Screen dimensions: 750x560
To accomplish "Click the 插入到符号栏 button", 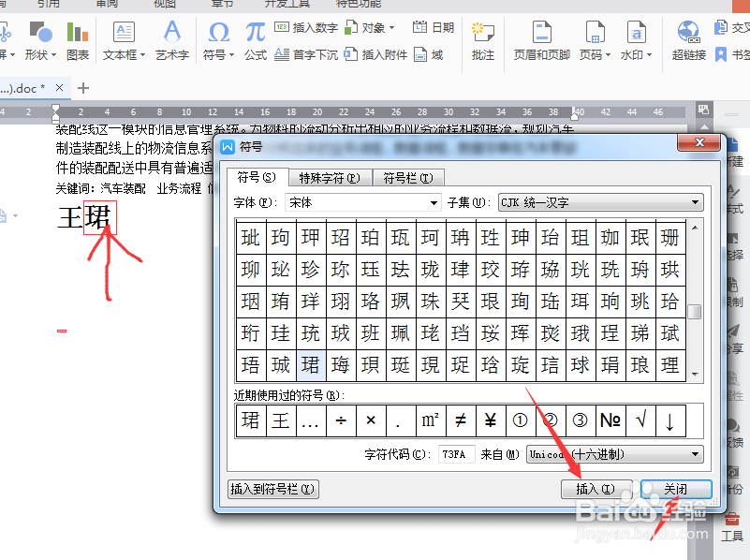I will 272,489.
